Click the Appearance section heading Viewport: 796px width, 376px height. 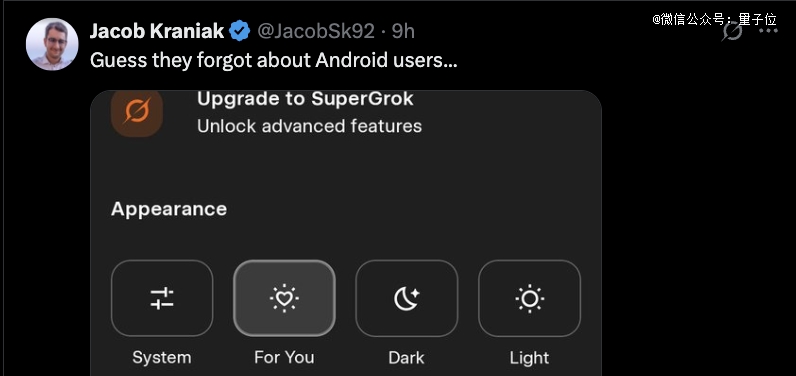(169, 210)
